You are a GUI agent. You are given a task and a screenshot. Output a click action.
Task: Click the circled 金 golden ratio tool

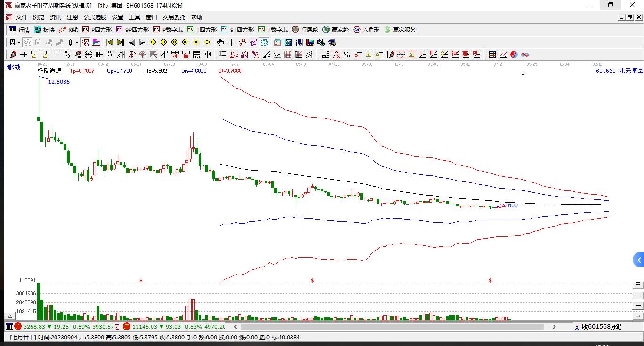tap(369, 55)
